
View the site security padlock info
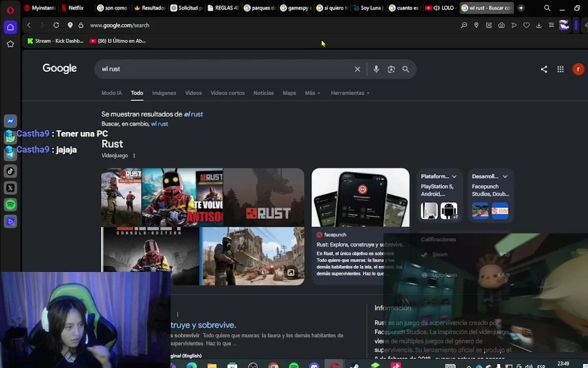81,25
